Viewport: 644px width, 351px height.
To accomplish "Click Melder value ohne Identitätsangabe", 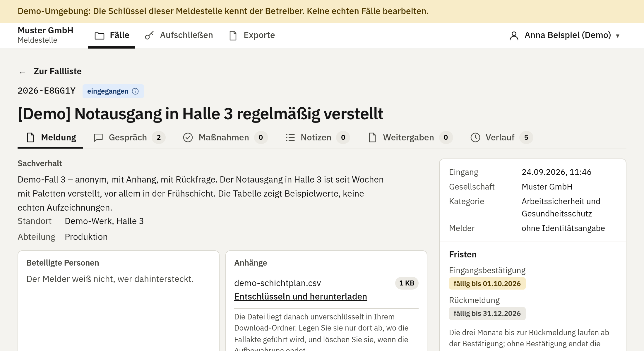I will (563, 228).
